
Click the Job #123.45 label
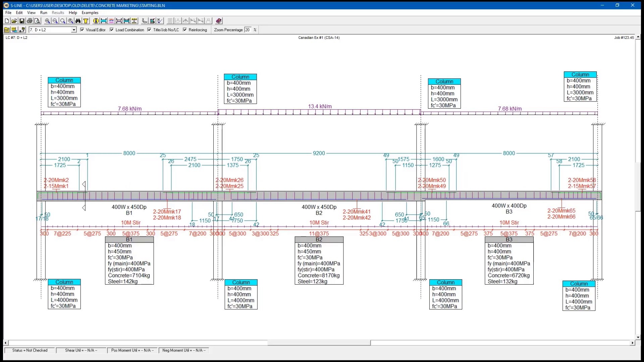[x=624, y=38]
